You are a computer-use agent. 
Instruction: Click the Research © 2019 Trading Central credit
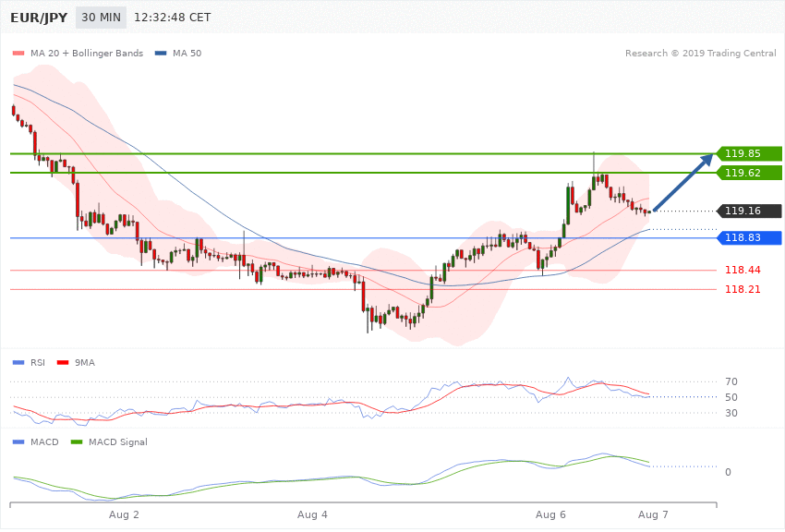(700, 54)
